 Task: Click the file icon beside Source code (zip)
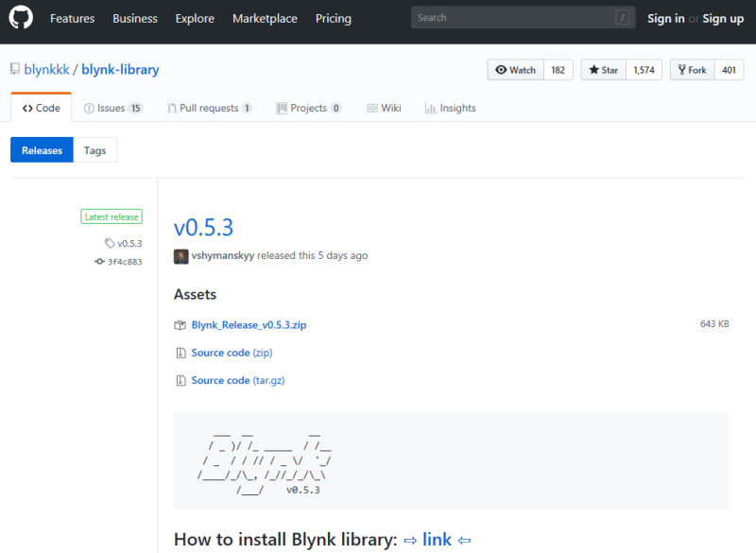pyautogui.click(x=180, y=353)
